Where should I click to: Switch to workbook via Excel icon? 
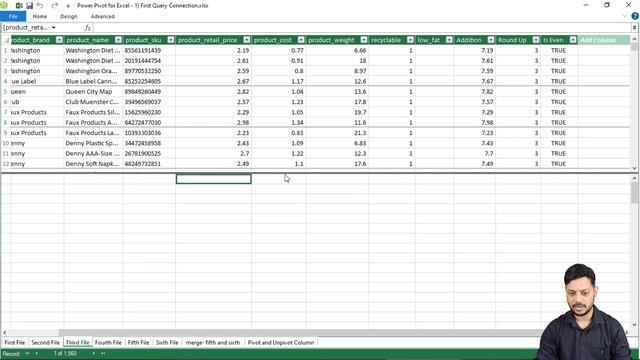pos(19,5)
